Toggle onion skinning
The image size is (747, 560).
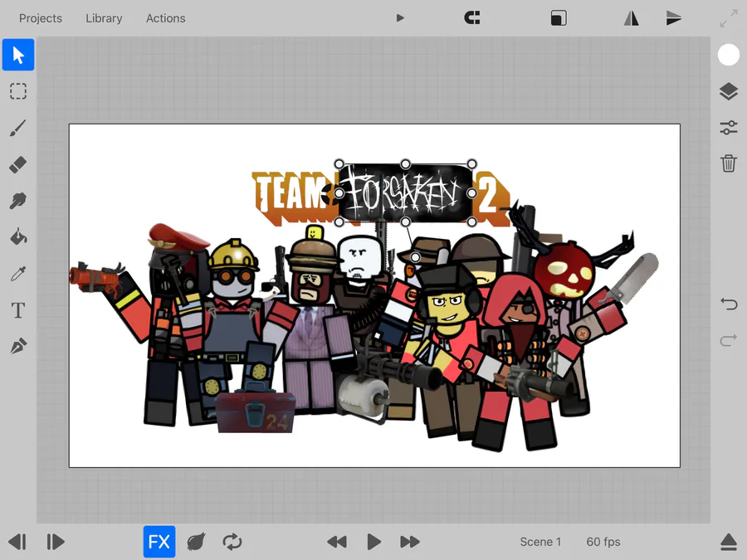click(x=196, y=542)
